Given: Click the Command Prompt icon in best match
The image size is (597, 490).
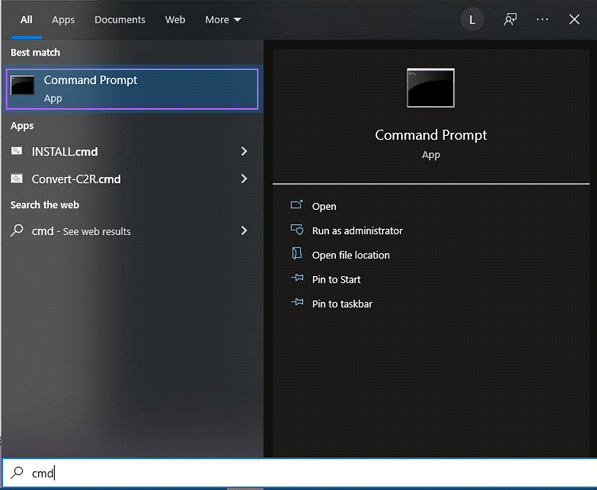Looking at the screenshot, I should 22,85.
